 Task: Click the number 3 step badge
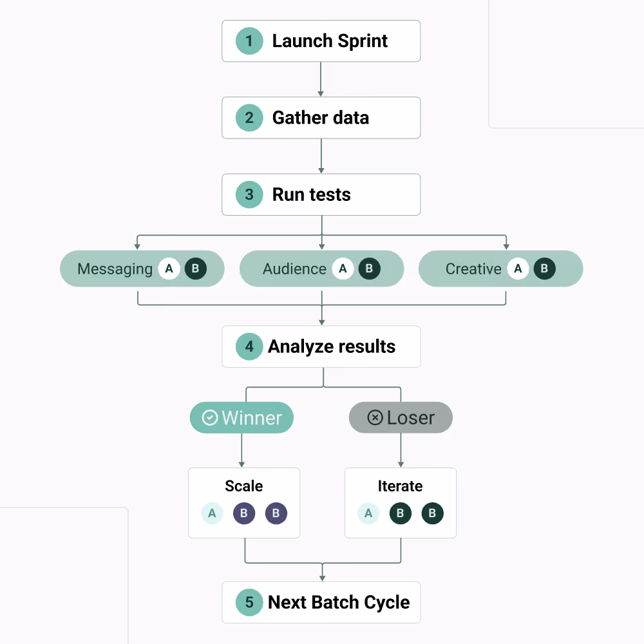tap(249, 194)
